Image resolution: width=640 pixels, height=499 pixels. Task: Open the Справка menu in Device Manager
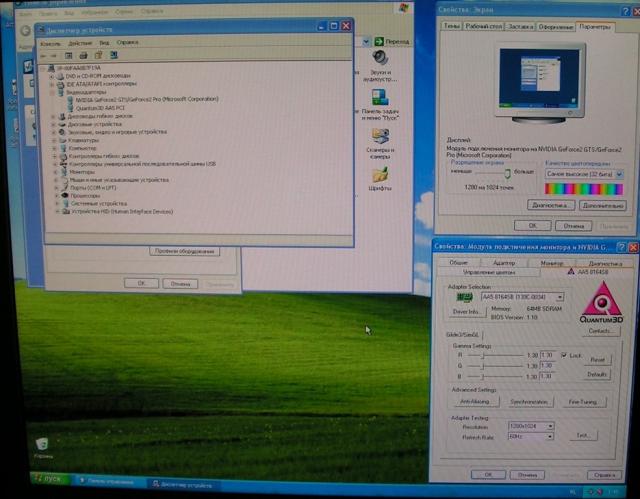(x=127, y=42)
